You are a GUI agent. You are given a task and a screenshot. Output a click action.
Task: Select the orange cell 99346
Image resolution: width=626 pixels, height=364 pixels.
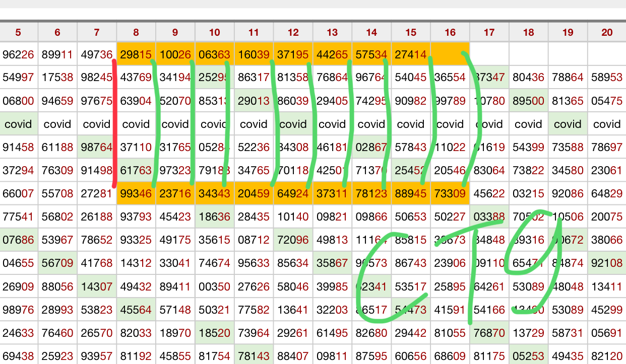[x=136, y=193]
